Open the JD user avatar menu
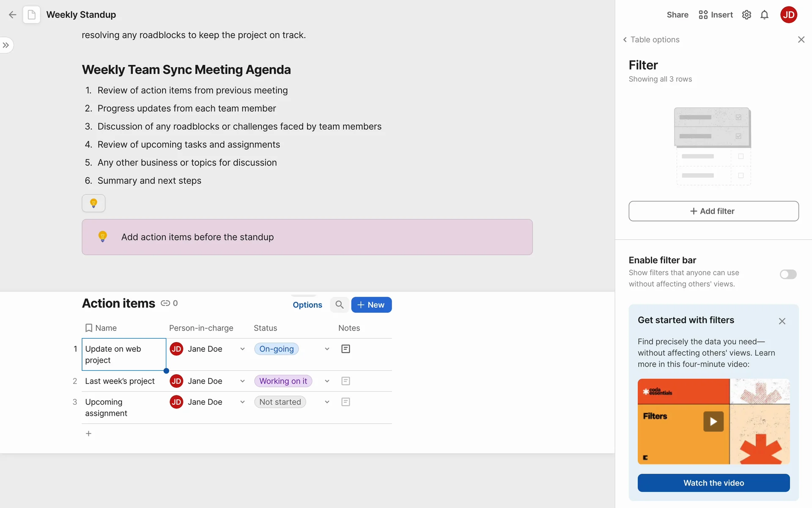Viewport: 812px width, 508px height. point(788,15)
